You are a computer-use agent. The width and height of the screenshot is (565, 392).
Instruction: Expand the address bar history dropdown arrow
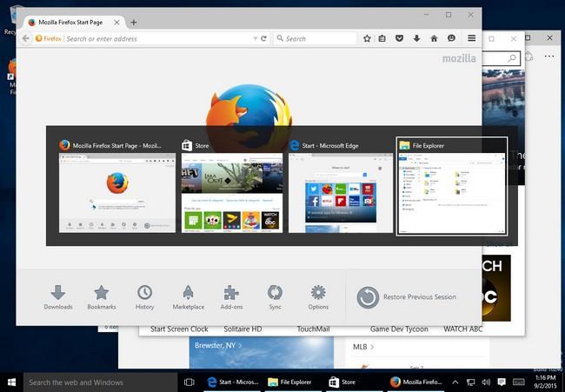[255, 38]
